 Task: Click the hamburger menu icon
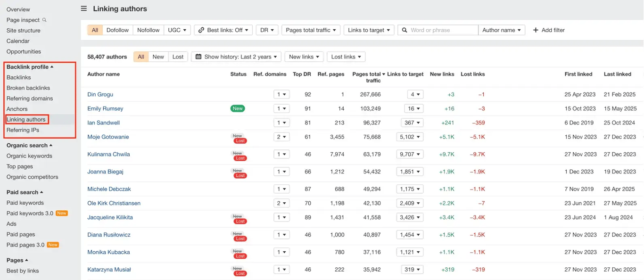84,8
